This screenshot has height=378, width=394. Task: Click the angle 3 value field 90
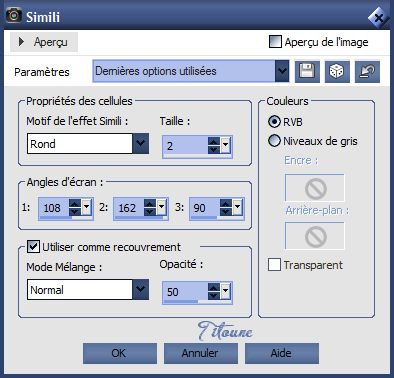205,208
